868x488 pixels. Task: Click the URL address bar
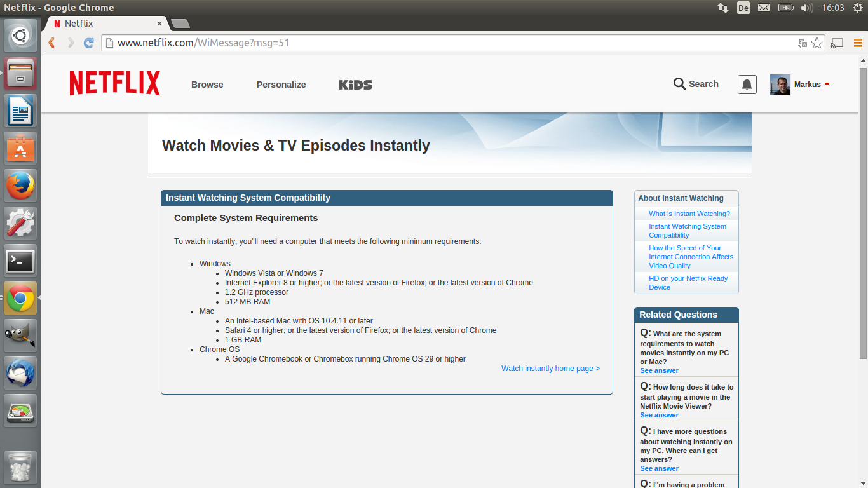[x=445, y=43]
